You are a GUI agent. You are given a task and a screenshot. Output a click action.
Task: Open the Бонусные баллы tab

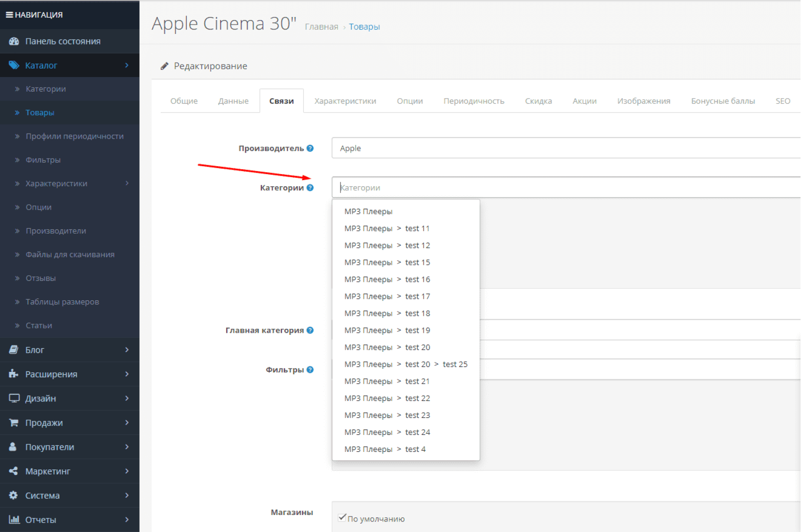tap(722, 101)
